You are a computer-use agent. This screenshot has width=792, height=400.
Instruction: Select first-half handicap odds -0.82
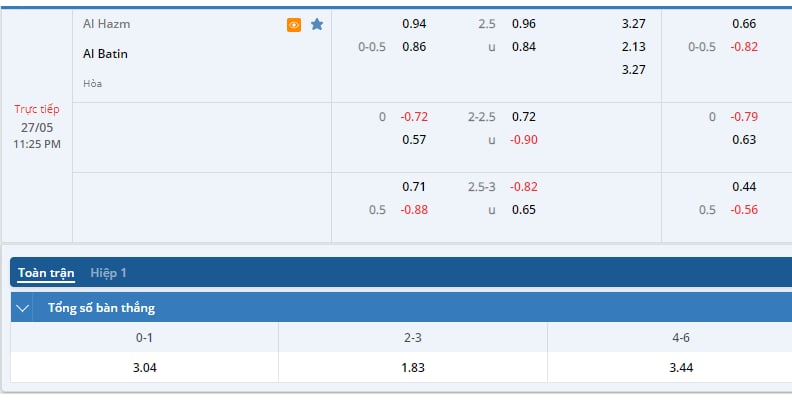point(744,46)
